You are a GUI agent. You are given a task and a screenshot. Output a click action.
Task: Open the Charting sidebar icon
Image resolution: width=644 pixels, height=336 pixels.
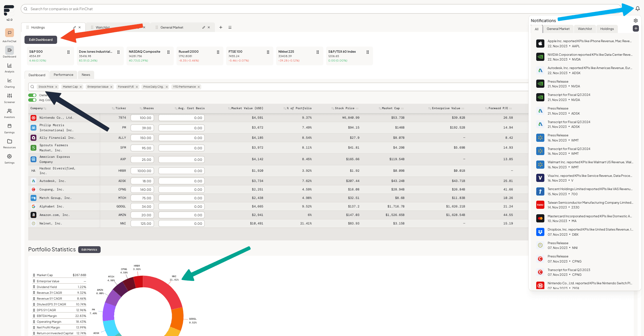[10, 81]
